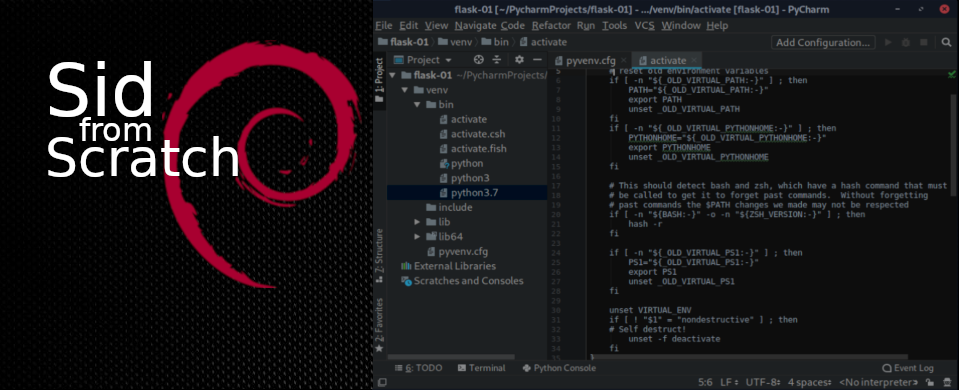Open Search Everywhere magnifier icon
Screen dimensions: 960x390
click(x=947, y=42)
